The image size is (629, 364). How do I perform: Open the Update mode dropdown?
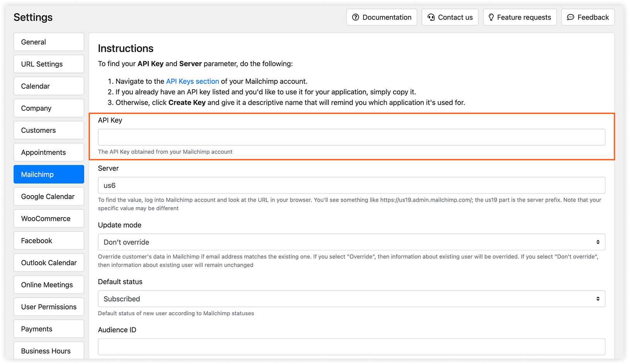coord(352,242)
